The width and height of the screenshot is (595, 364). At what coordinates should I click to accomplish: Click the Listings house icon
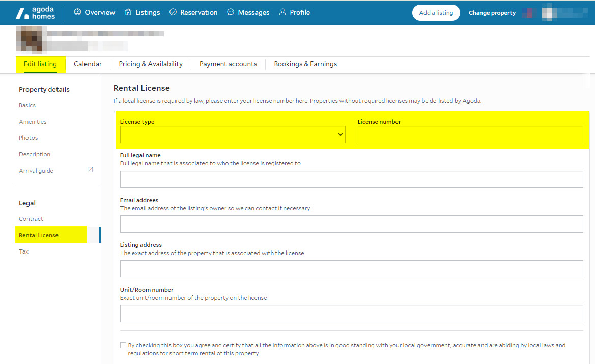point(128,12)
